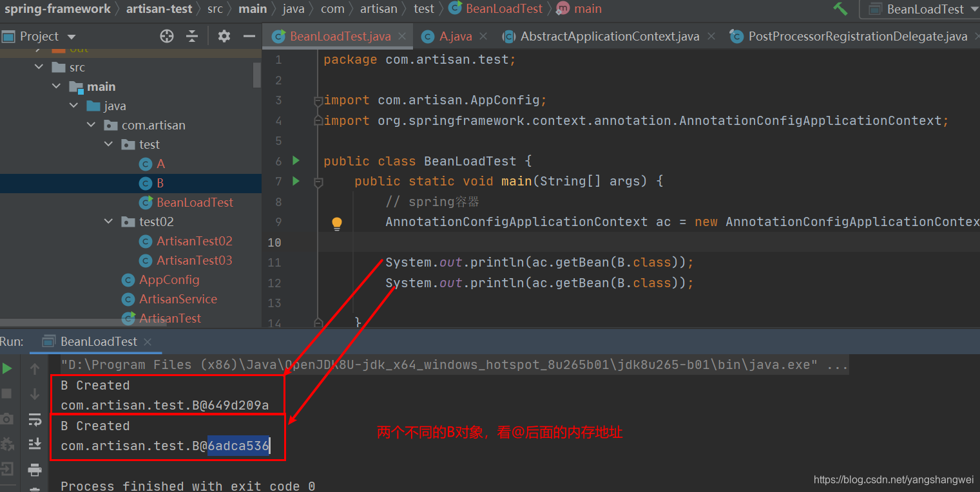
Task: Collapse the src folder
Action: coord(40,67)
